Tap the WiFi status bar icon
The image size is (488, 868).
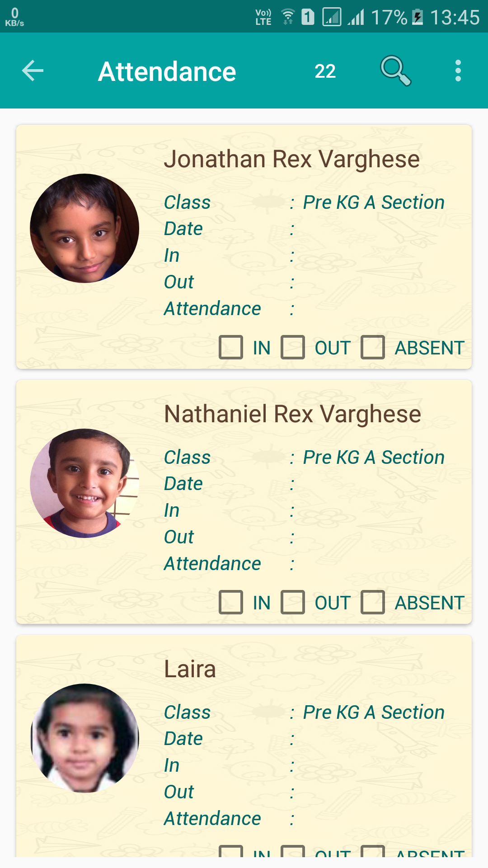(287, 17)
